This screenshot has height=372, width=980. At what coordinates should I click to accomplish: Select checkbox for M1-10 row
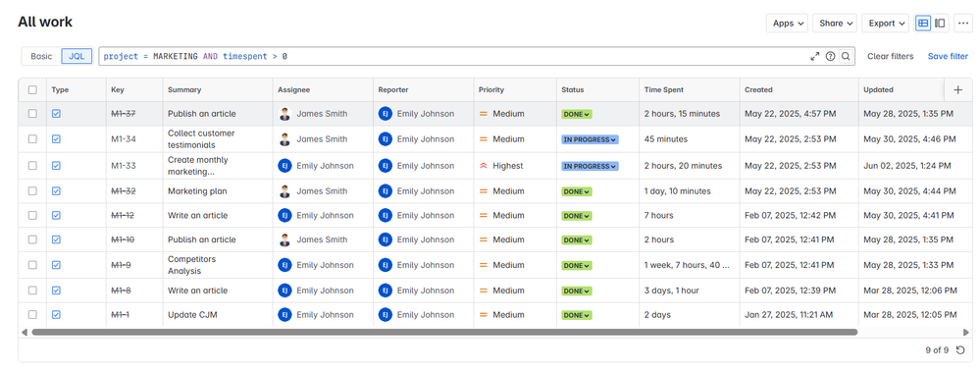[x=32, y=239]
